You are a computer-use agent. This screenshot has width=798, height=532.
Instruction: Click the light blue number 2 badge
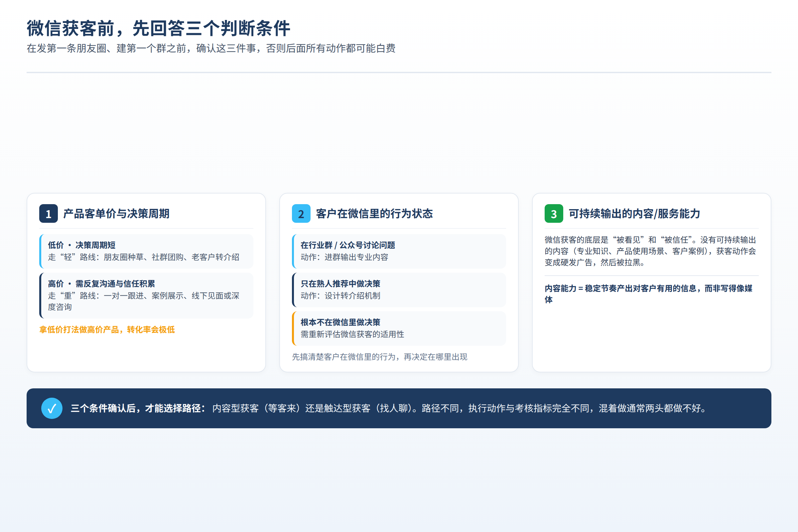(301, 213)
